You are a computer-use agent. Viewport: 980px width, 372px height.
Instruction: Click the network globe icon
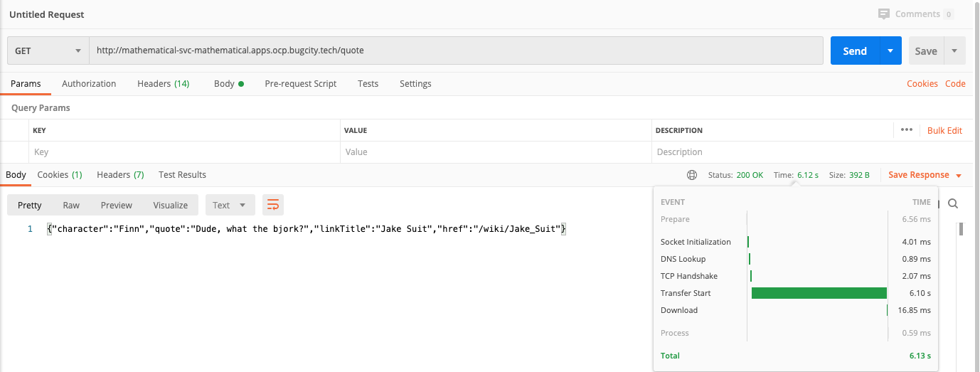pos(692,175)
